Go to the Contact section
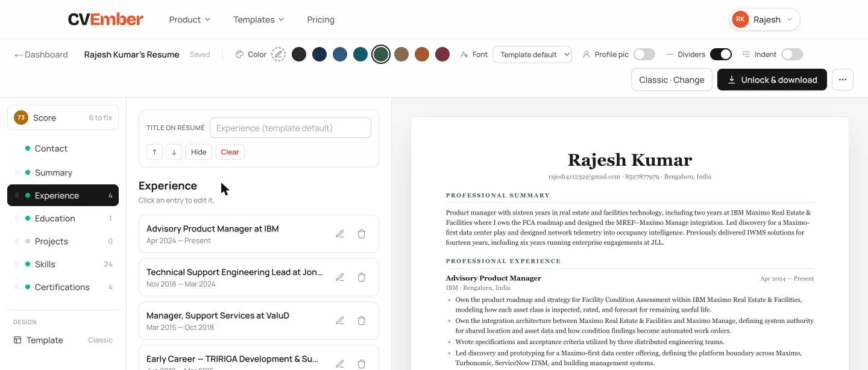 63,148
